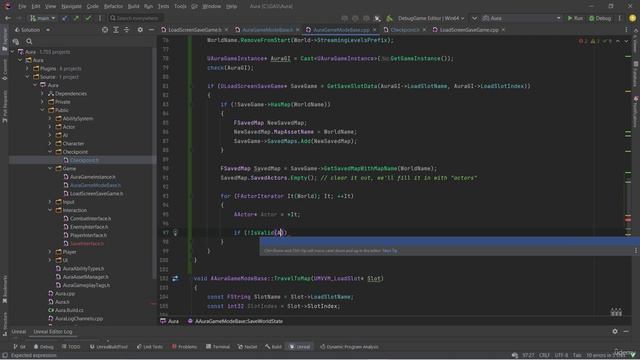This screenshot has width=640, height=360.
Task: Click the file-system view icon beside the search icon
Action: [16, 41]
